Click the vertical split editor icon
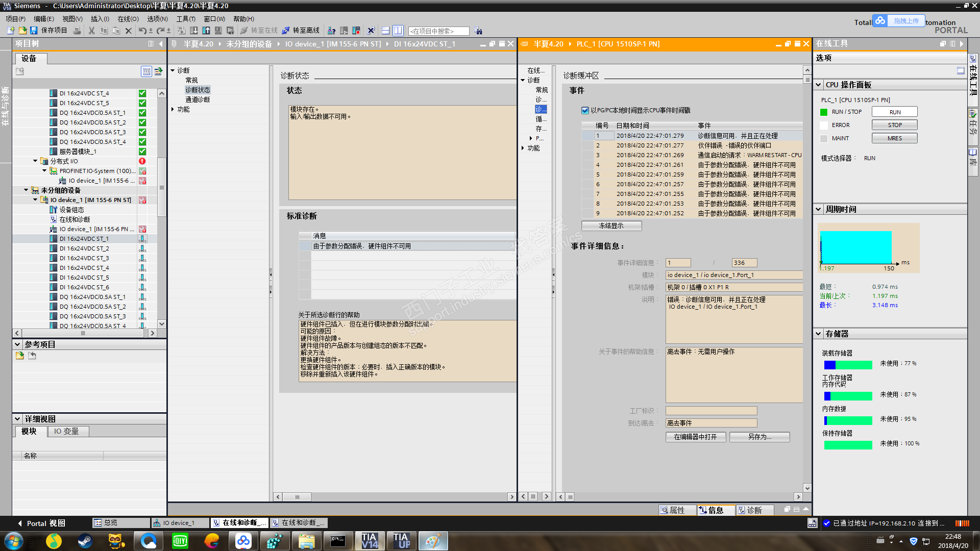The image size is (980, 551). pos(398,31)
